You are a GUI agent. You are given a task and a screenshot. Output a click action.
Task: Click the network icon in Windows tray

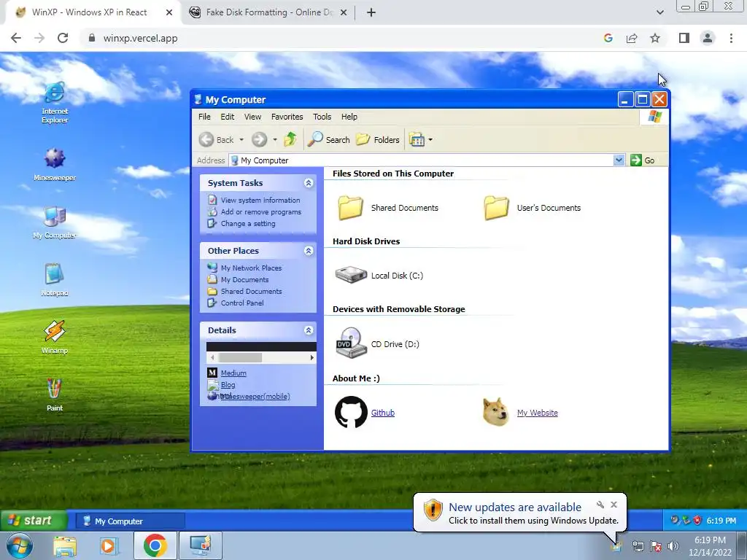(x=638, y=546)
